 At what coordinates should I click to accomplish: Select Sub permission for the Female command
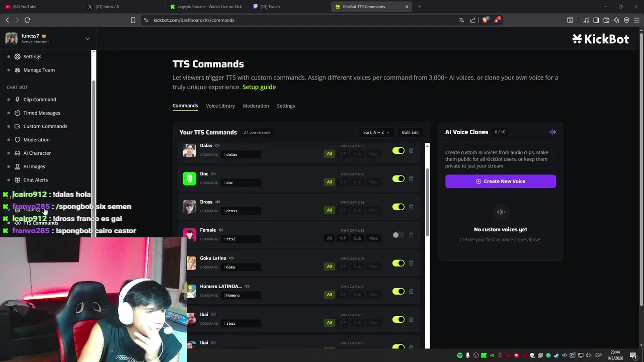[357, 238]
